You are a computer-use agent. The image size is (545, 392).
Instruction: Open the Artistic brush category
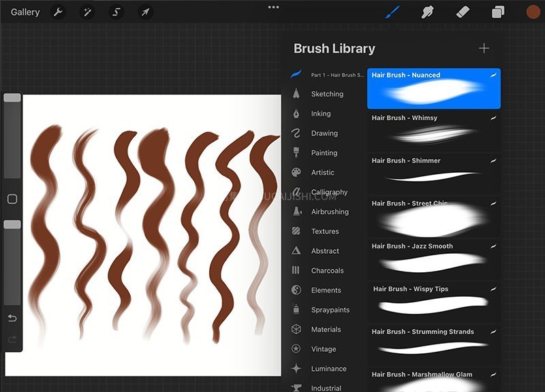tap(322, 173)
